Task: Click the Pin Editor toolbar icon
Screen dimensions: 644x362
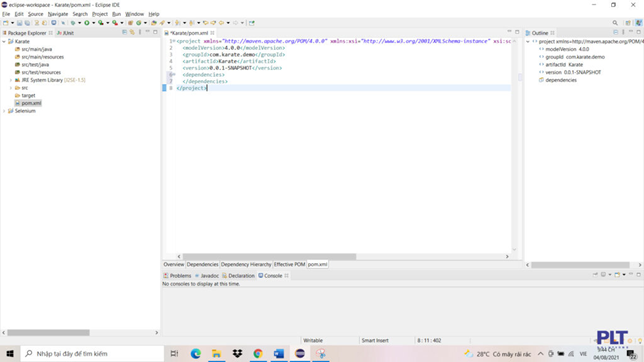Action: [x=252, y=23]
